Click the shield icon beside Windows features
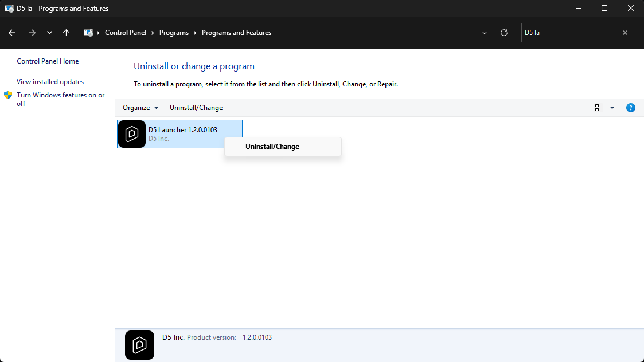Image resolution: width=644 pixels, height=362 pixels. pyautogui.click(x=8, y=95)
